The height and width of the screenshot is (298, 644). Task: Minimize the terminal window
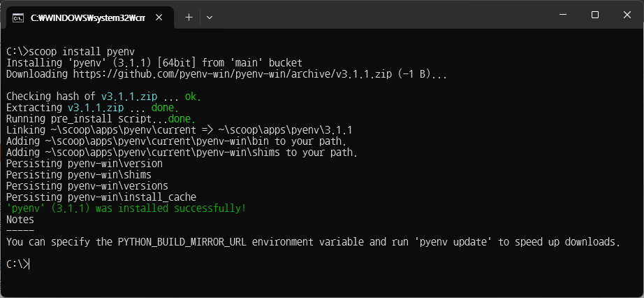pyautogui.click(x=563, y=15)
